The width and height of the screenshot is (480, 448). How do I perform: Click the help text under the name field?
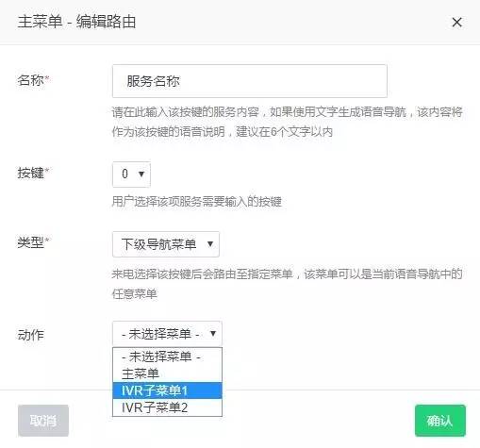pyautogui.click(x=287, y=122)
